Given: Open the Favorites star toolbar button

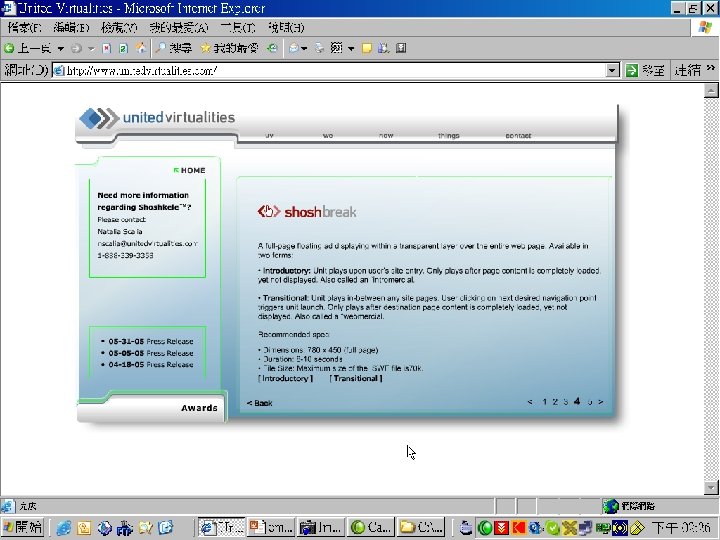Looking at the screenshot, I should click(x=229, y=48).
